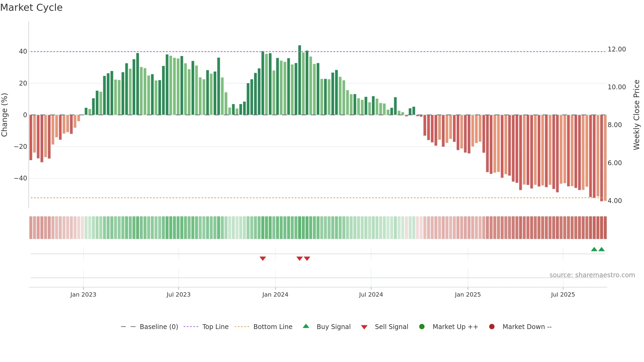644x362 pixels.
Task: Click the Market Cycle chart title
Action: click(x=31, y=8)
